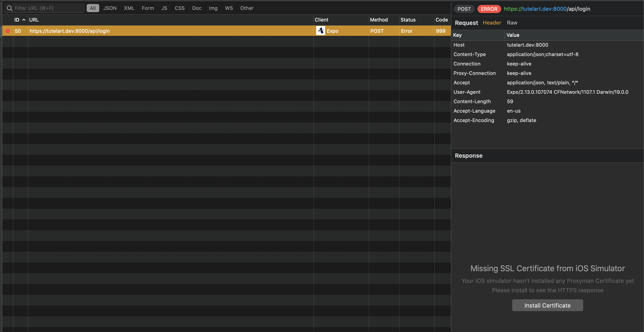The width and height of the screenshot is (644, 332).
Task: Filter by WS websocket type
Action: 229,8
